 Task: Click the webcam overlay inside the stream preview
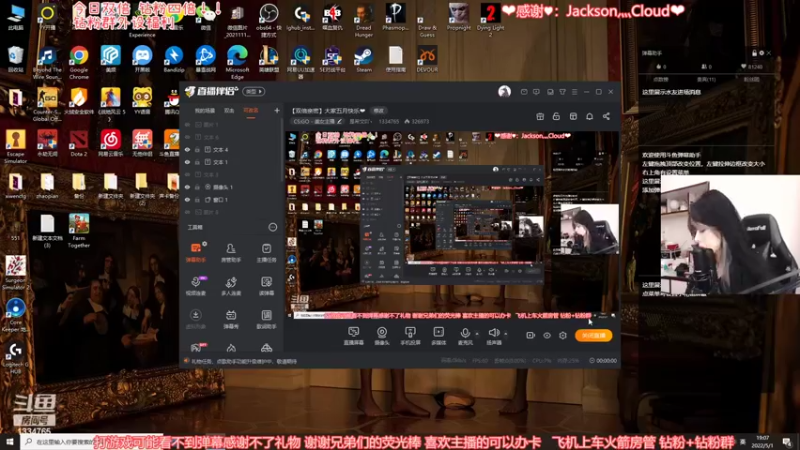589,229
